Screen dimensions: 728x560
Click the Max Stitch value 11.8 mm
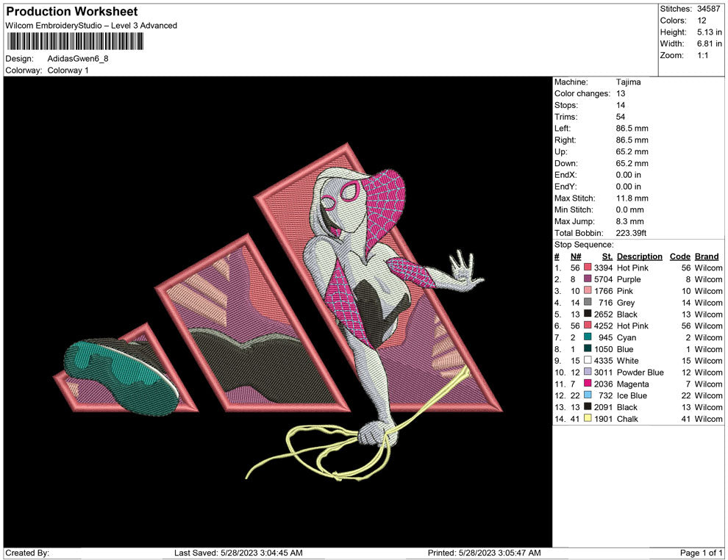coord(632,198)
